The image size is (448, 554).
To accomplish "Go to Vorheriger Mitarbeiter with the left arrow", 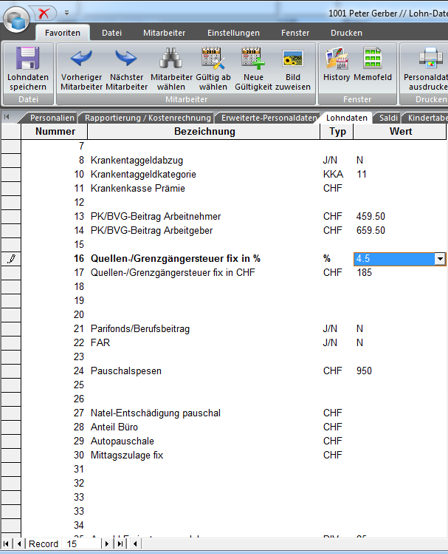I will pyautogui.click(x=81, y=58).
